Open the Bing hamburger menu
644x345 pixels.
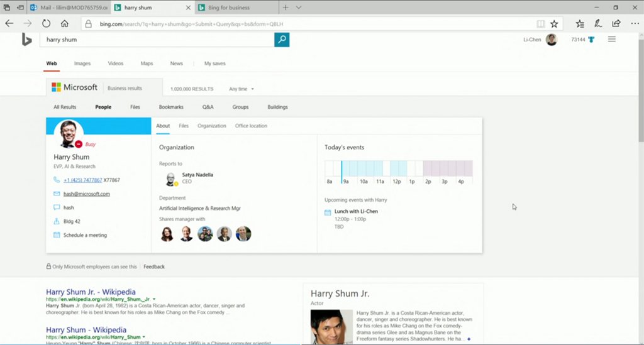click(x=611, y=40)
